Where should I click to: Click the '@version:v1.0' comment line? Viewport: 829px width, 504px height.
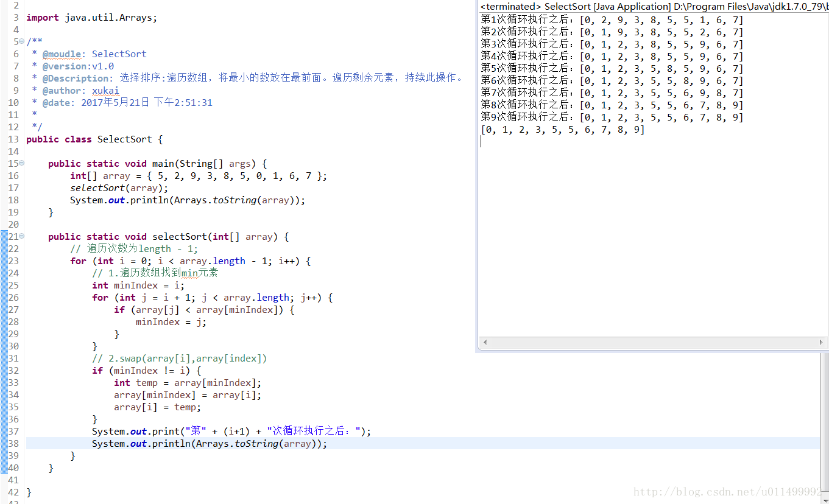72,66
